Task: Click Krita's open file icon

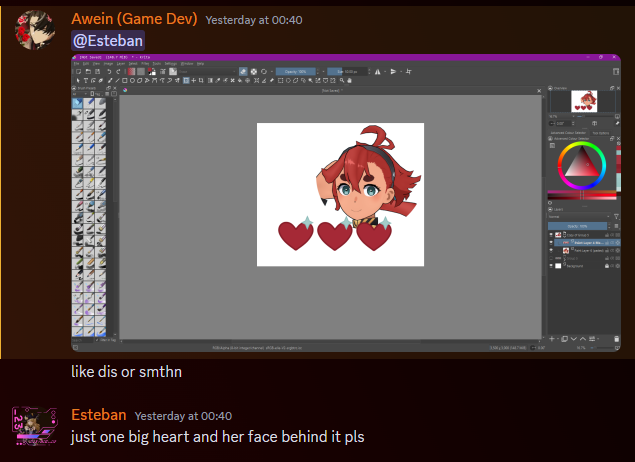Action: point(88,72)
